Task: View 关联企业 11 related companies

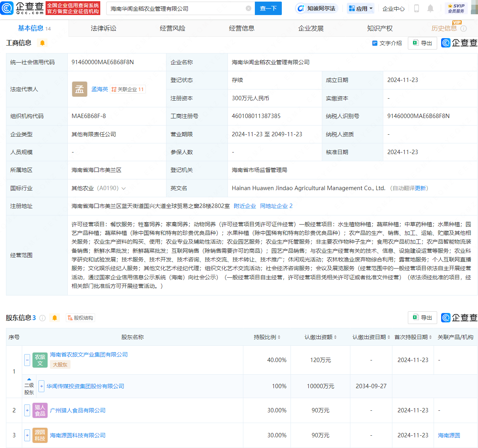Action: point(128,90)
